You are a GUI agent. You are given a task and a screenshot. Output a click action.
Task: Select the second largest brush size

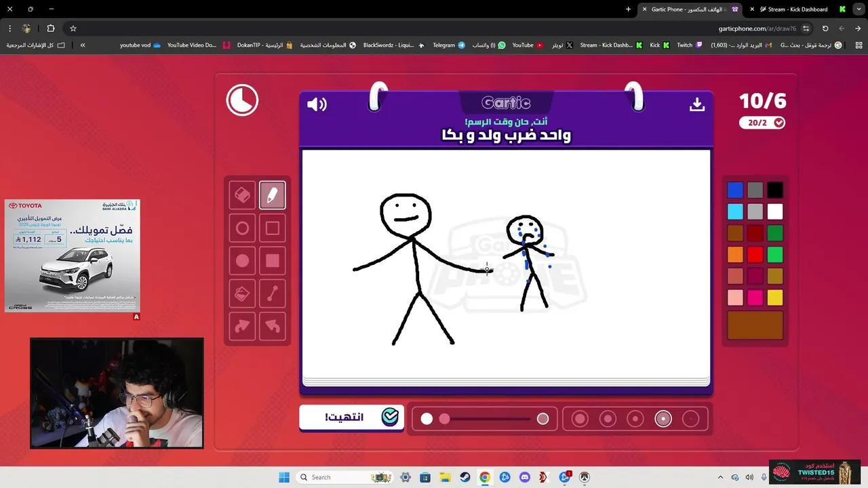(x=608, y=419)
